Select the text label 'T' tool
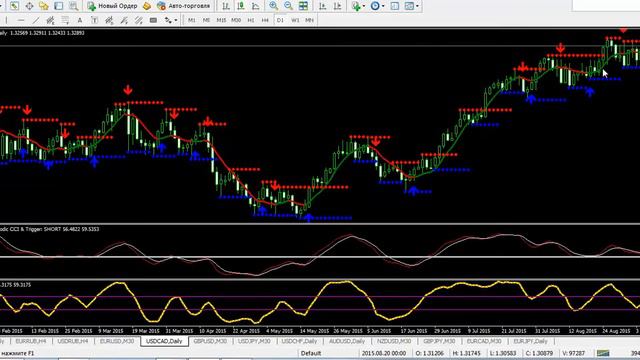 click(x=94, y=20)
